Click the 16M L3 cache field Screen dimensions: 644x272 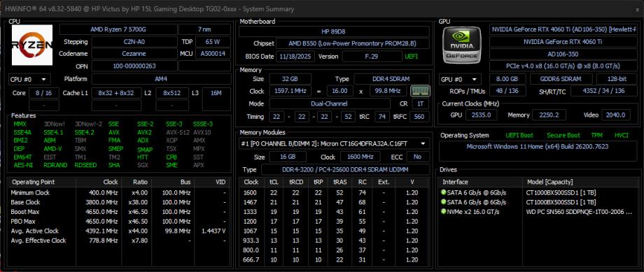216,93
